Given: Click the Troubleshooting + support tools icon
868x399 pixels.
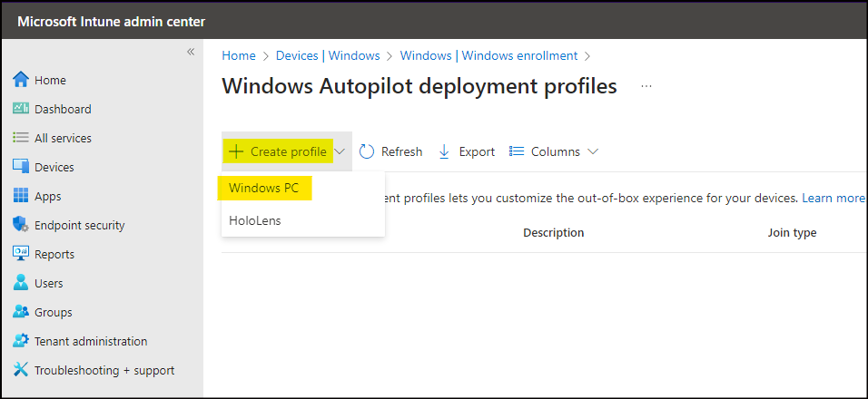Looking at the screenshot, I should [x=21, y=370].
